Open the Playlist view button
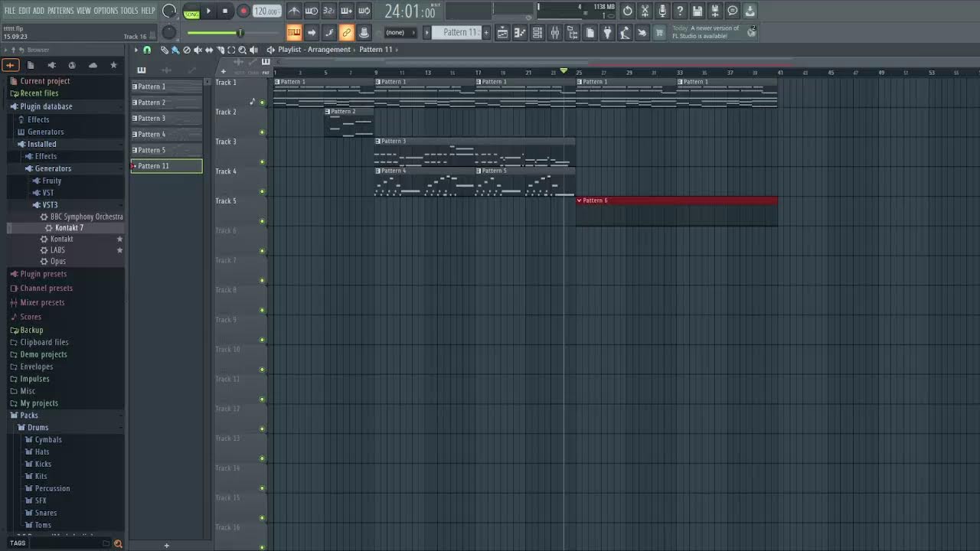The image size is (980, 551). coord(502,32)
